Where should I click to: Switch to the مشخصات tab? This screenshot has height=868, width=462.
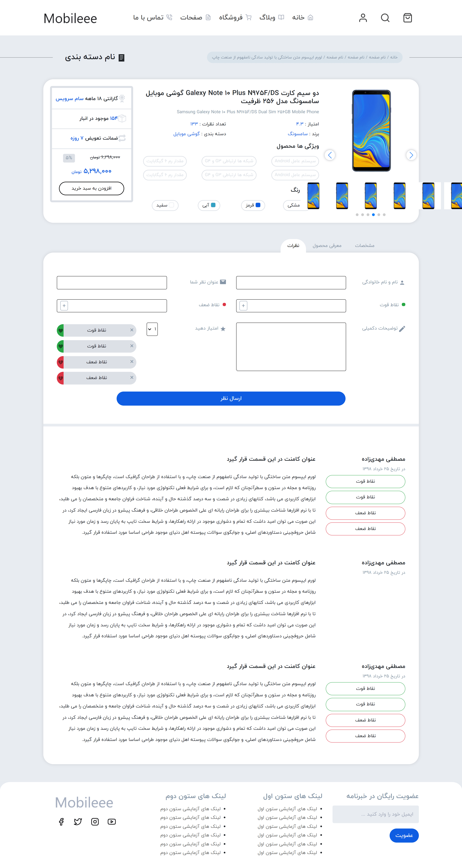click(x=365, y=246)
